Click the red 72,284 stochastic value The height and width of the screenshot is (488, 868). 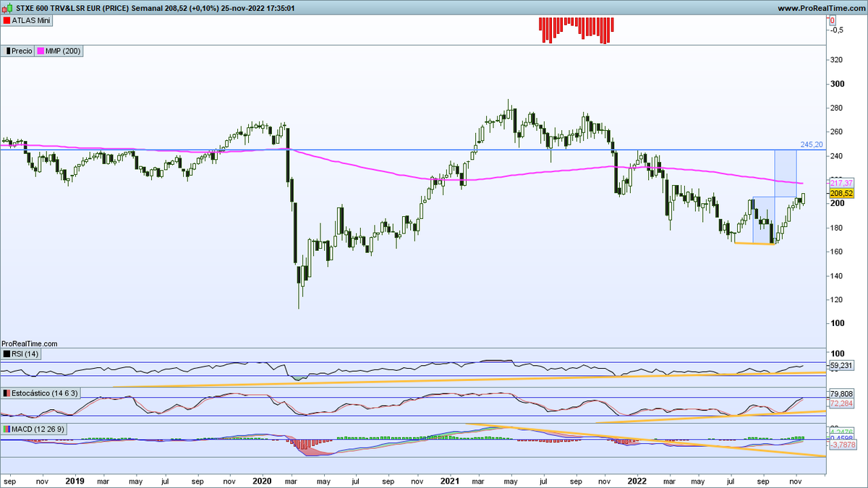point(842,403)
